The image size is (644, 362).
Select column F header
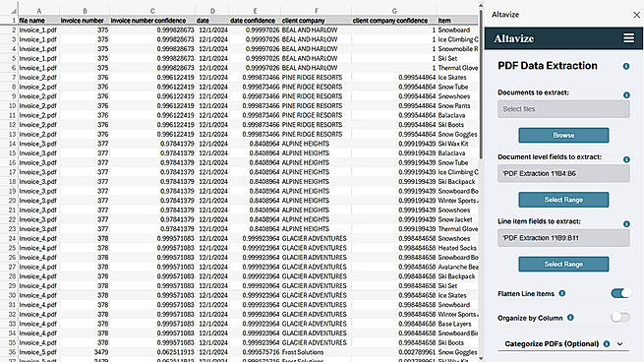(x=317, y=11)
